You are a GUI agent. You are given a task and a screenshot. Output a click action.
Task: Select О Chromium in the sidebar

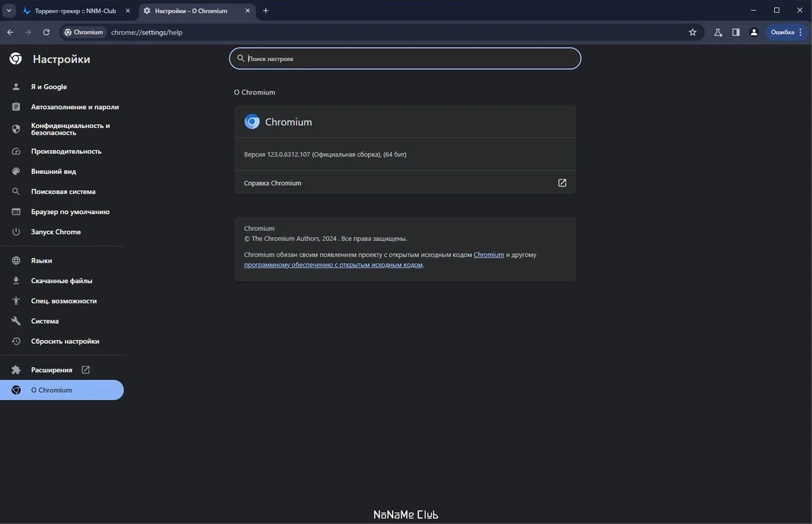[x=62, y=390]
